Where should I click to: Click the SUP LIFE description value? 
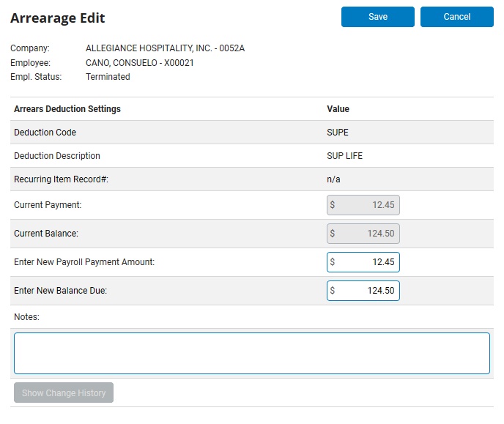pos(344,156)
